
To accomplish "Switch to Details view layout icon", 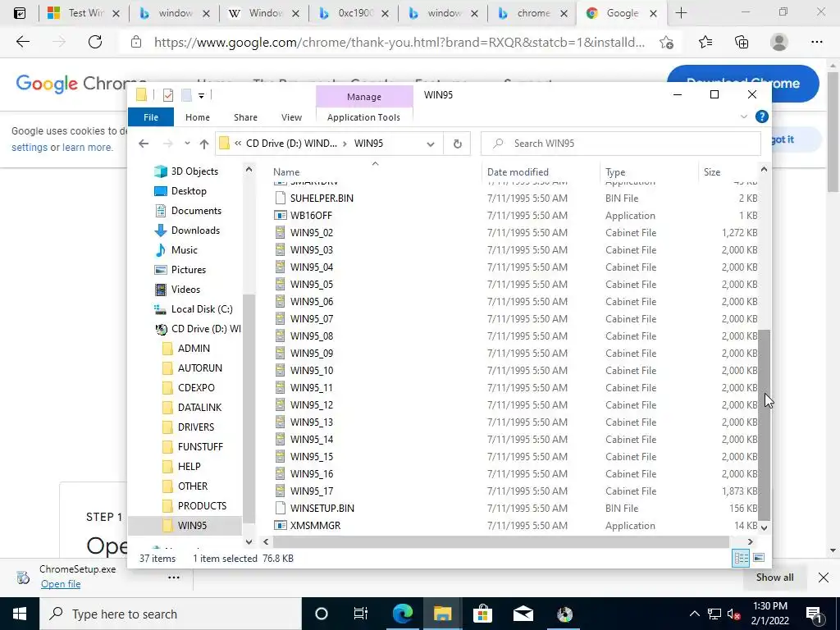I will [x=741, y=558].
